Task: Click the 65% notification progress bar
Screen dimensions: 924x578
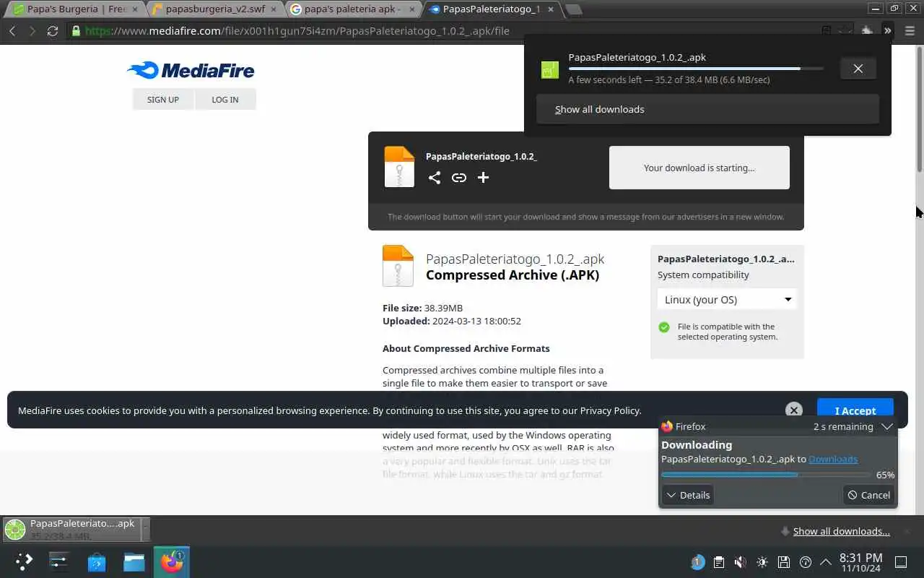Action: [x=766, y=475]
